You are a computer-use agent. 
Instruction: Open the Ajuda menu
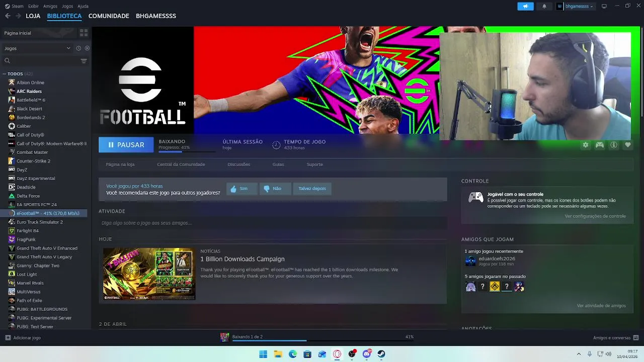pos(83,6)
